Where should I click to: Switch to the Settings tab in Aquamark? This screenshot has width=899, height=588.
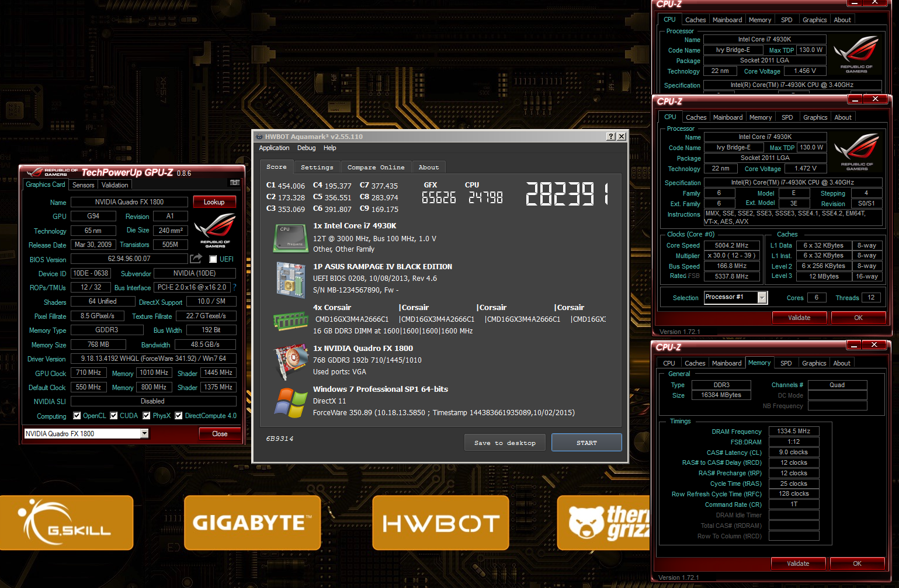317,167
